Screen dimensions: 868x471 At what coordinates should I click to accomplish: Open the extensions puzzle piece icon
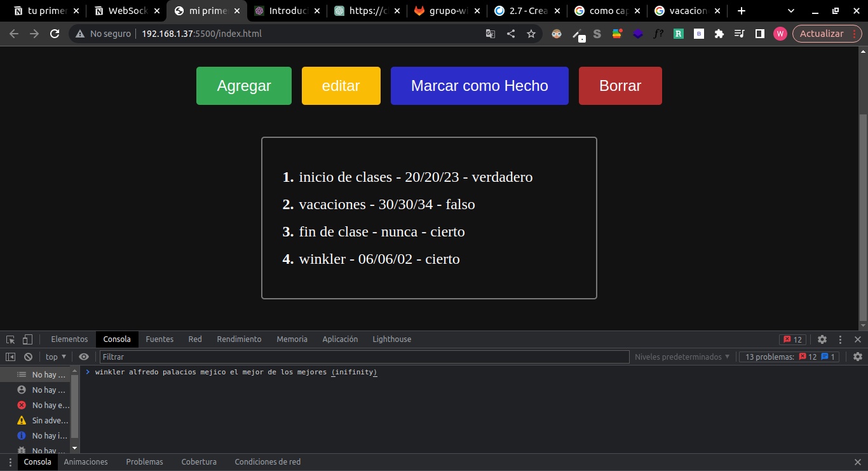(x=719, y=34)
